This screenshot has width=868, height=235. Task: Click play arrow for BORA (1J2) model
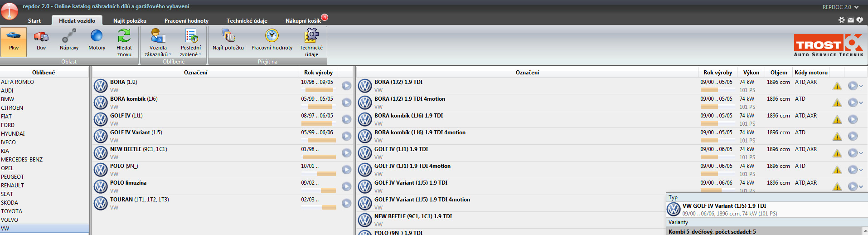click(x=346, y=86)
